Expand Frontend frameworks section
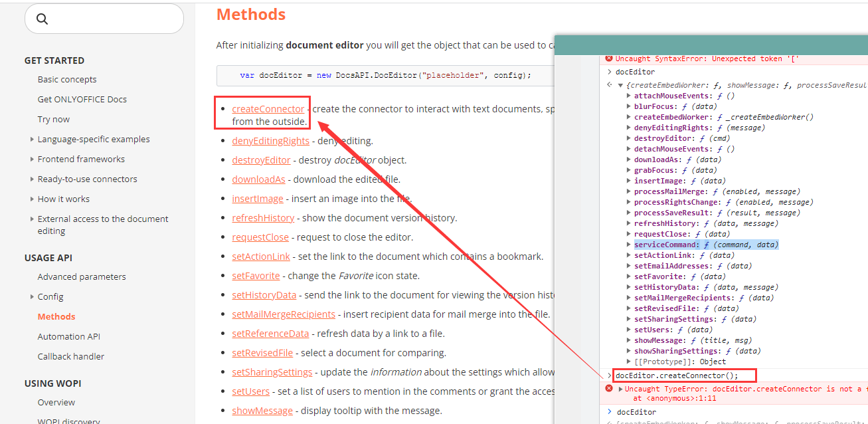The height and width of the screenshot is (424, 868). coord(33,159)
